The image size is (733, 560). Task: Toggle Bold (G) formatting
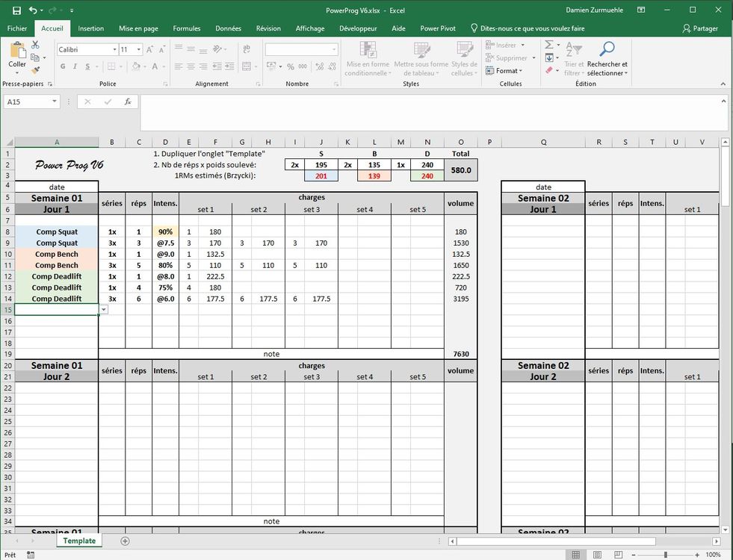(x=63, y=66)
